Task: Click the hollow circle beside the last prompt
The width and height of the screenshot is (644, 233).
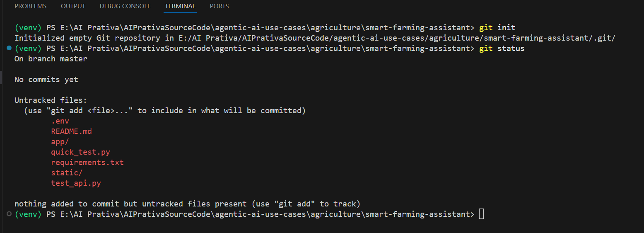Action: (10, 214)
